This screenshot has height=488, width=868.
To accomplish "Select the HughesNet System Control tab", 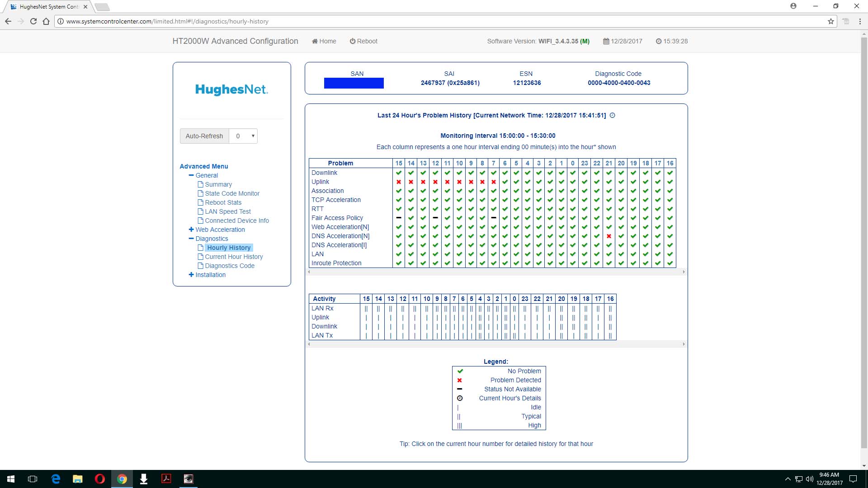I will 49,7.
